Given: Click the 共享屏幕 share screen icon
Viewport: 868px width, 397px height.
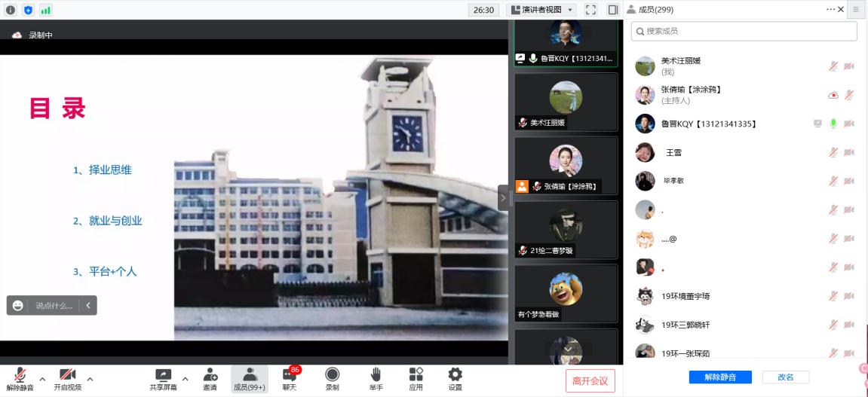Looking at the screenshot, I should point(163,375).
